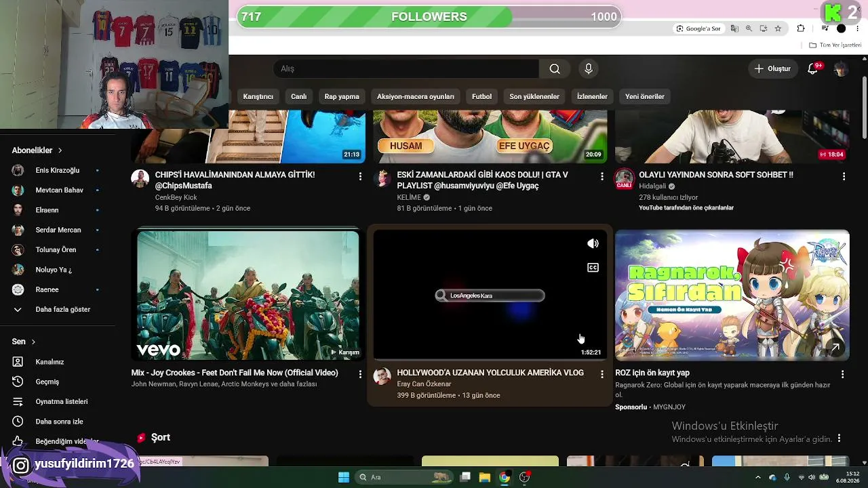Select the Canlı filter chip
868x488 pixels.
pyautogui.click(x=298, y=97)
